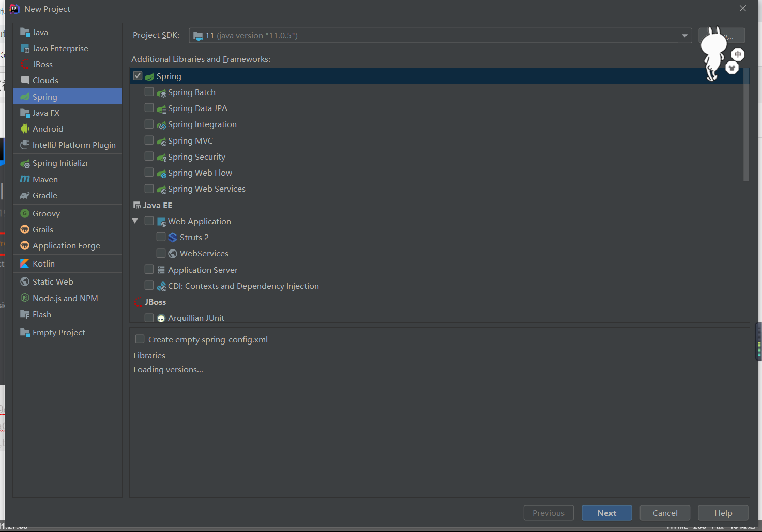This screenshot has height=532, width=762.
Task: Click the Help button
Action: click(x=723, y=513)
